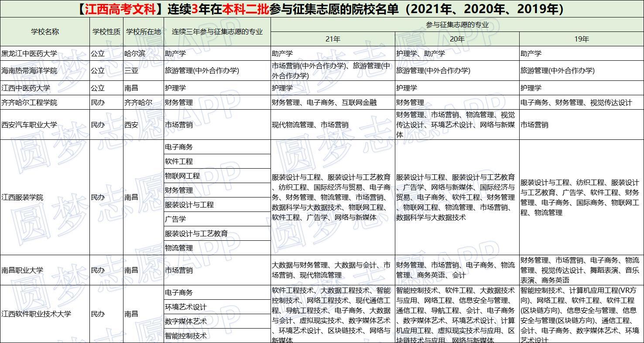
Task: Select 广告学 cell under 江西服装学院
Action: point(217,219)
